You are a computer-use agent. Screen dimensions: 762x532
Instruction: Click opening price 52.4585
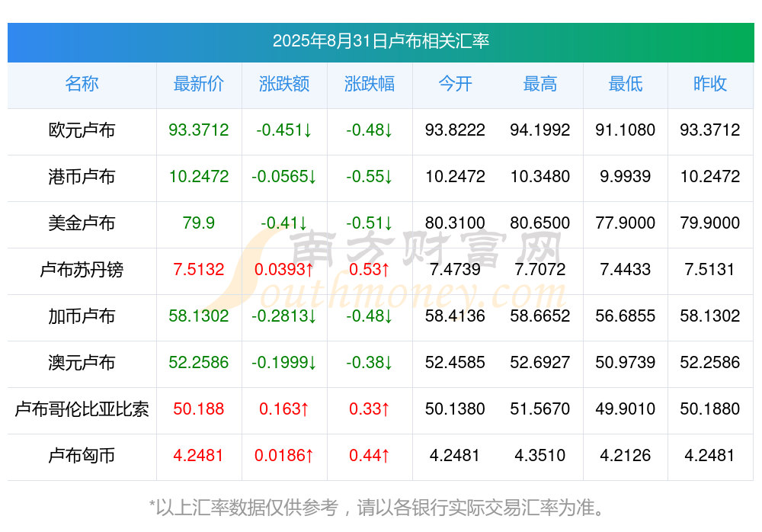point(455,362)
